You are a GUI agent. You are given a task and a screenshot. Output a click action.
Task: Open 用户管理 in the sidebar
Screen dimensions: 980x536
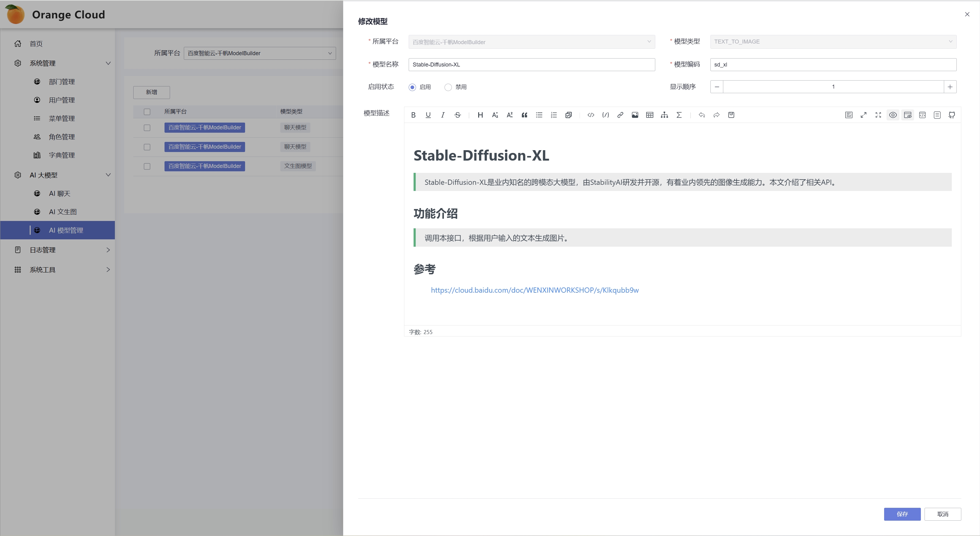tap(58, 100)
